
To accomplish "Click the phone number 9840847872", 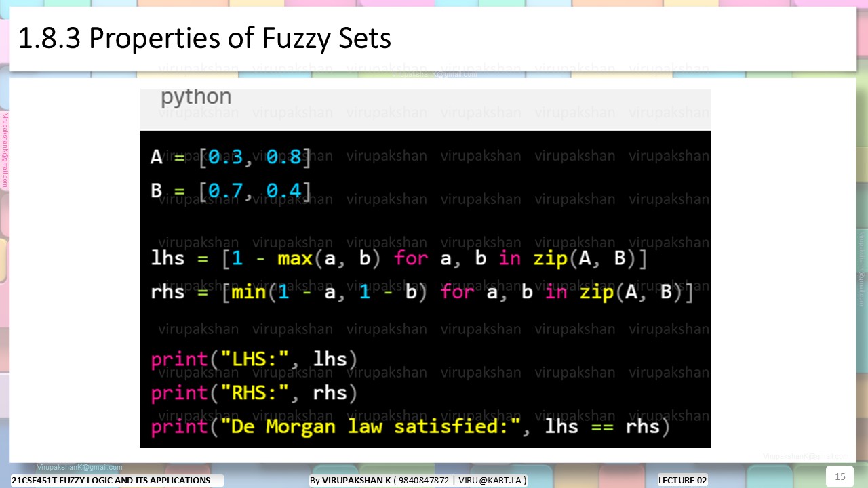I will [x=425, y=481].
